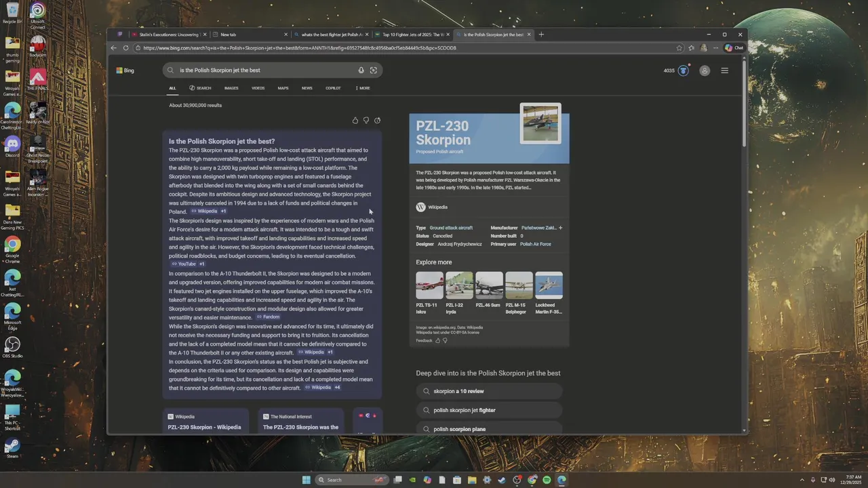The height and width of the screenshot is (488, 868).
Task: Open Ubisoft Connect desktop shortcut
Action: click(x=38, y=16)
